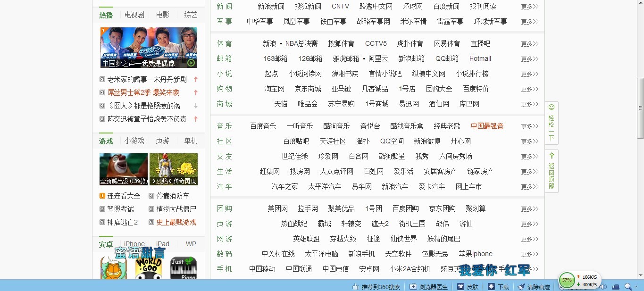Viewport: 644px width, 291px height.
Task: Click 清除痕迹 to clear browsing traces
Action: [534, 287]
